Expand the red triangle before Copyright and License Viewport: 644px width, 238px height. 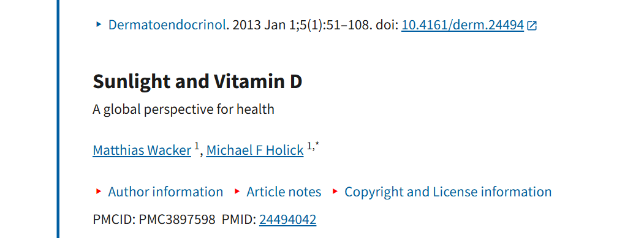tap(335, 191)
